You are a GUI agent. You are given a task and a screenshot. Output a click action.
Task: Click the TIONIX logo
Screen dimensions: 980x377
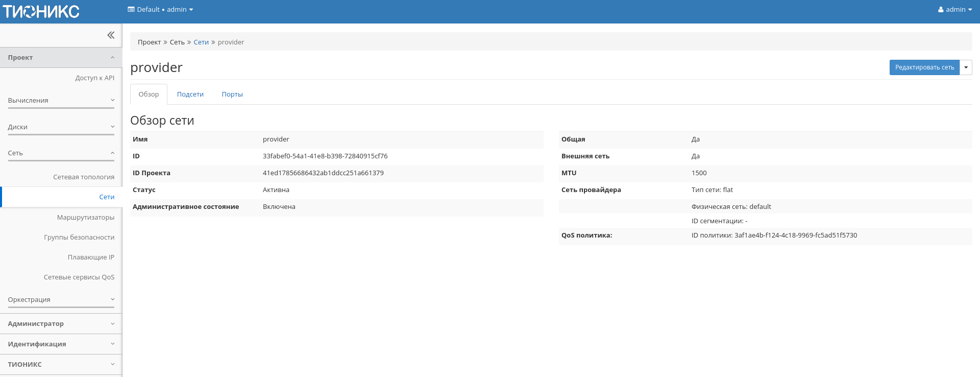pos(41,11)
